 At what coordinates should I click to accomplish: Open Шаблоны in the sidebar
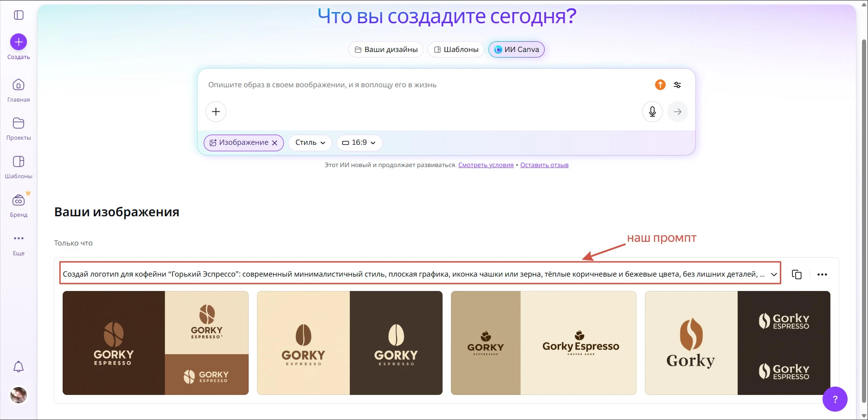[19, 167]
